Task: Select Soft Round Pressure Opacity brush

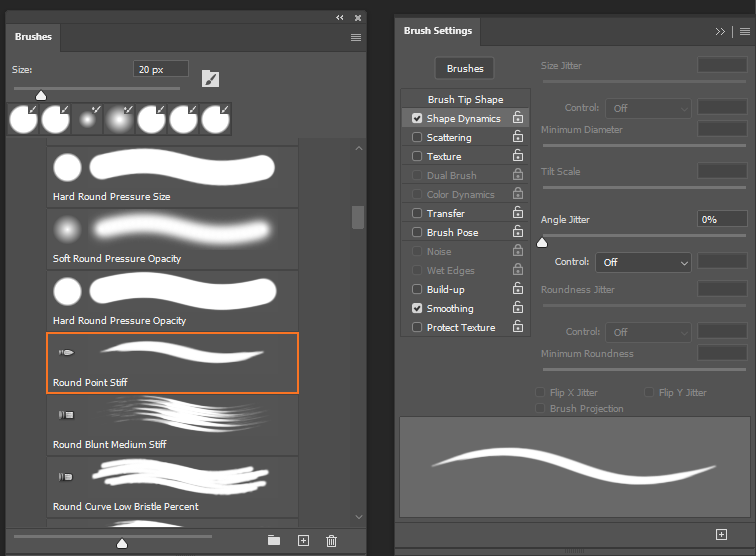Action: click(x=172, y=238)
